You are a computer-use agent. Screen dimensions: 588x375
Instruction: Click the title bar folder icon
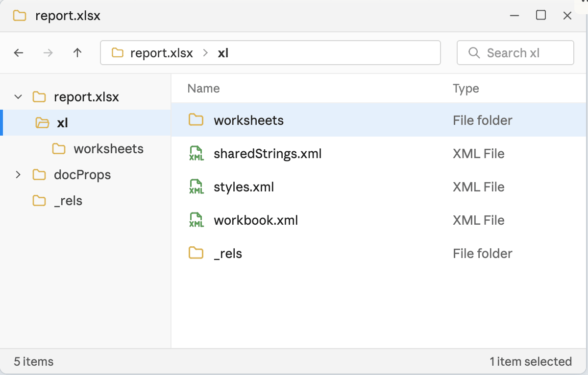pos(20,16)
